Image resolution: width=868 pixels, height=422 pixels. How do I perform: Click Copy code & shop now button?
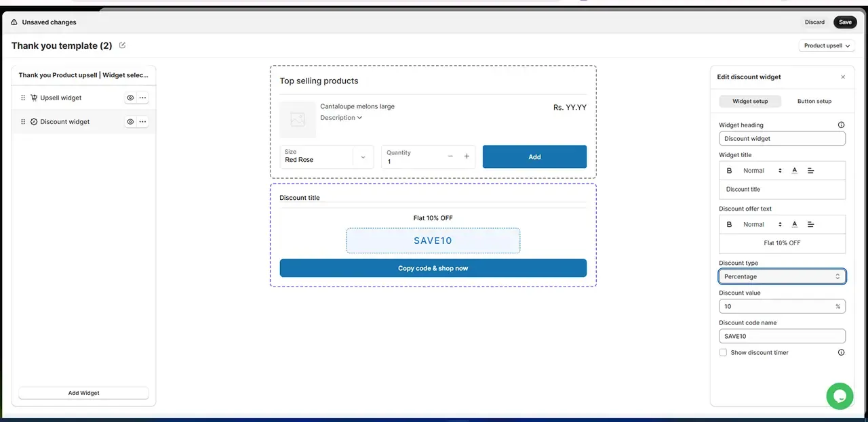click(x=433, y=268)
